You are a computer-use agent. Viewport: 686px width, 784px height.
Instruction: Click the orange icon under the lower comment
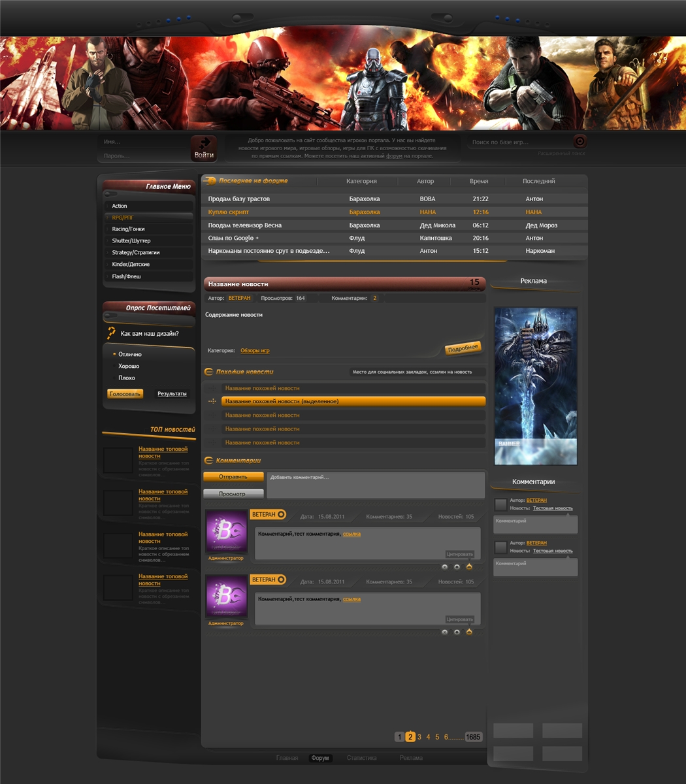click(x=469, y=632)
